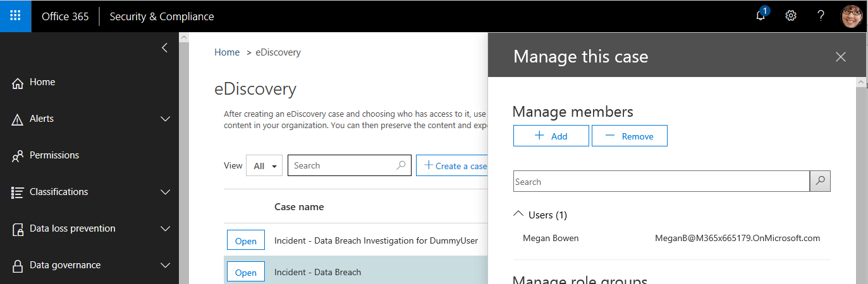Click the Security & Compliance header title
Screen dimensions: 868x284
(x=162, y=16)
